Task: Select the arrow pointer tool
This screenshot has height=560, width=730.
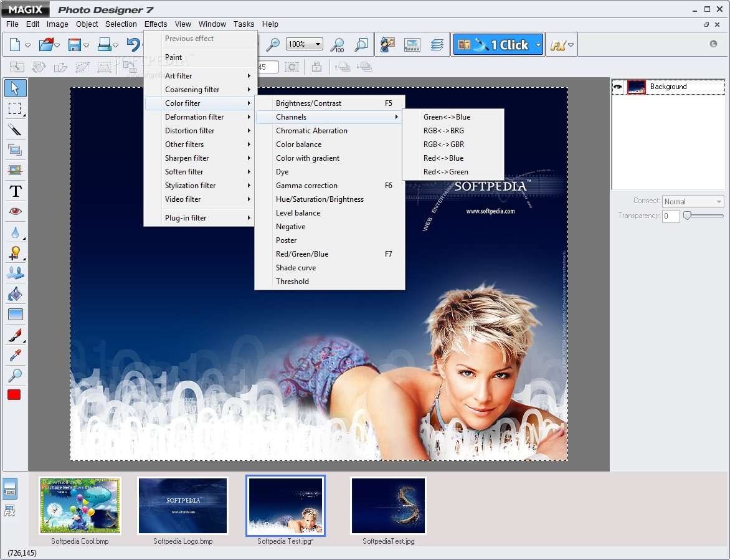Action: [15, 88]
